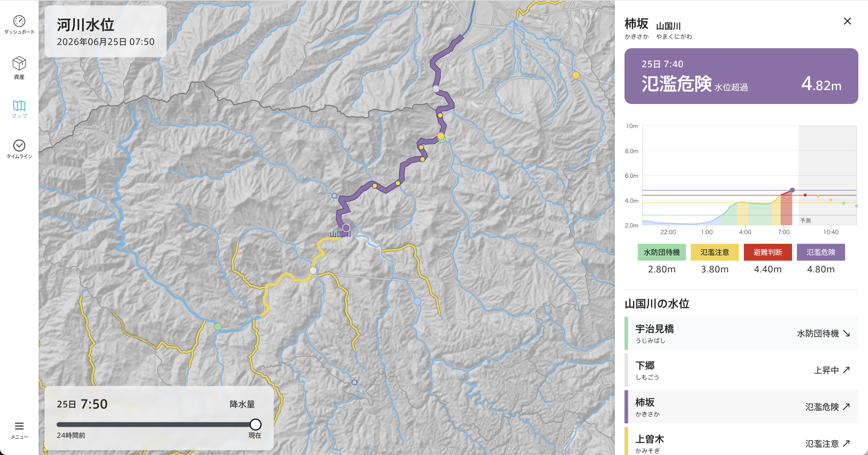Image resolution: width=868 pixels, height=455 pixels.
Task: Click the 避難判断 red legend badge
Action: point(768,252)
